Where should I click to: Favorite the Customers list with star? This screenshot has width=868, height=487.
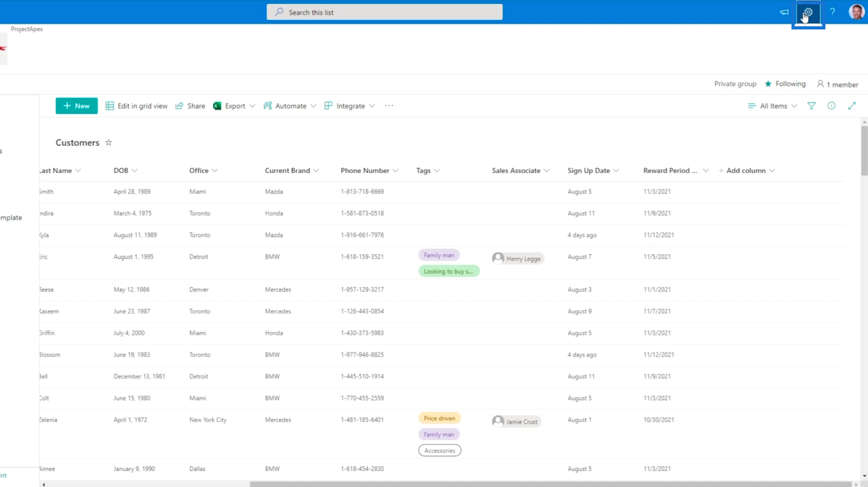coord(108,142)
